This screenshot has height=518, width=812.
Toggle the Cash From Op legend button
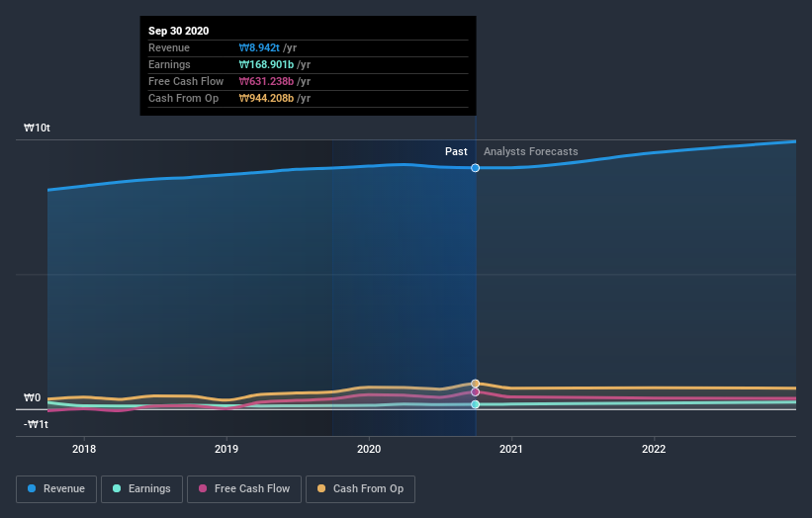(x=360, y=489)
